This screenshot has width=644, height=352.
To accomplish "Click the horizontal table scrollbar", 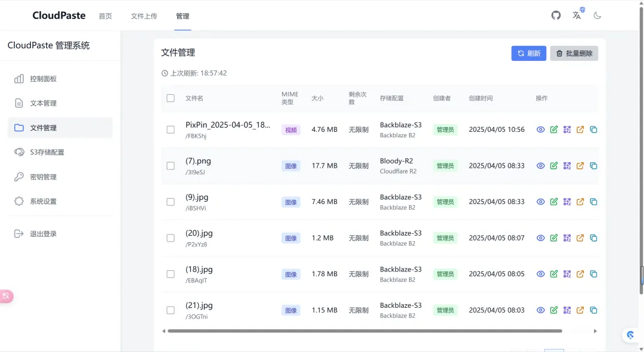I will pos(365,331).
